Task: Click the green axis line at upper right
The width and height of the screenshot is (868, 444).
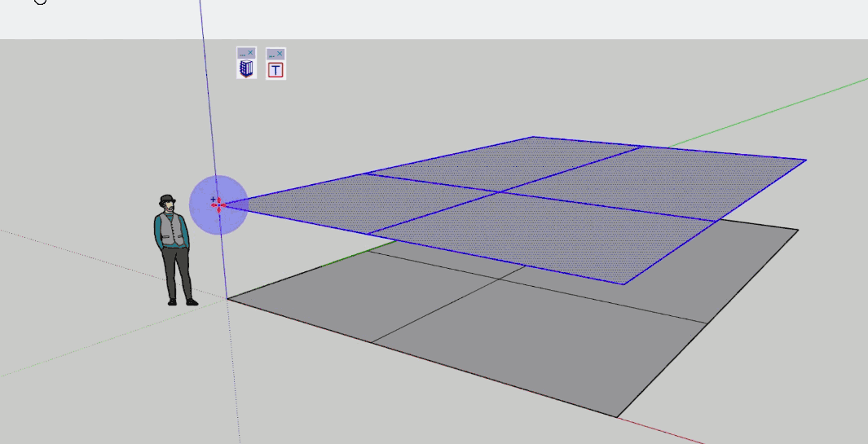Action: click(x=815, y=94)
